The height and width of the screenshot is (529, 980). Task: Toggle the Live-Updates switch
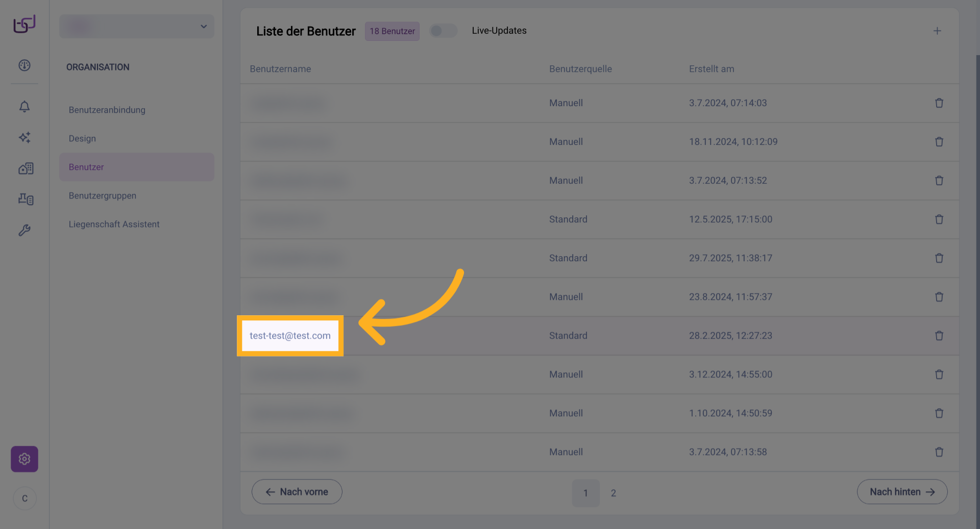tap(443, 31)
